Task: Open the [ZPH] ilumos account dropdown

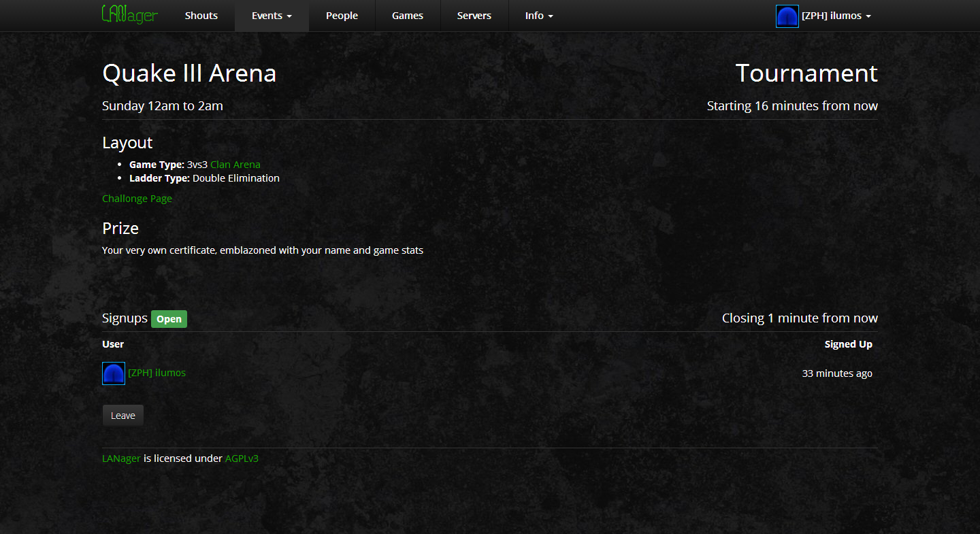Action: [x=836, y=16]
